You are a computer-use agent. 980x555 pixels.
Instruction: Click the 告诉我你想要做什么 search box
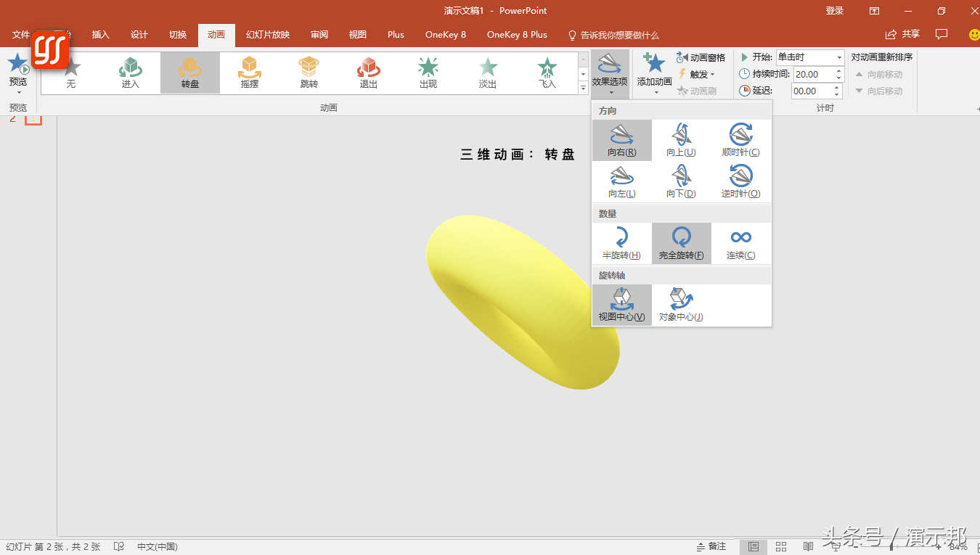coord(613,35)
